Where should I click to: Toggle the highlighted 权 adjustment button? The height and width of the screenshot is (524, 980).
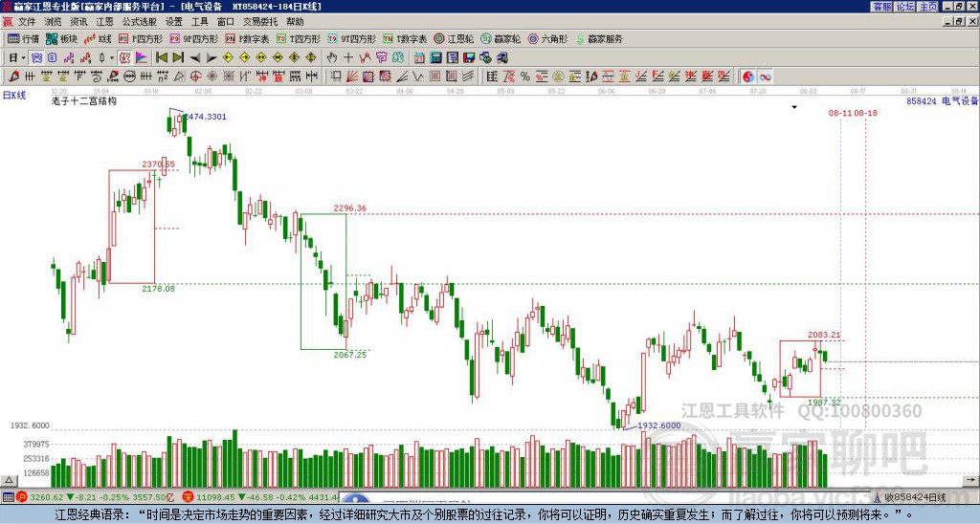(x=124, y=57)
